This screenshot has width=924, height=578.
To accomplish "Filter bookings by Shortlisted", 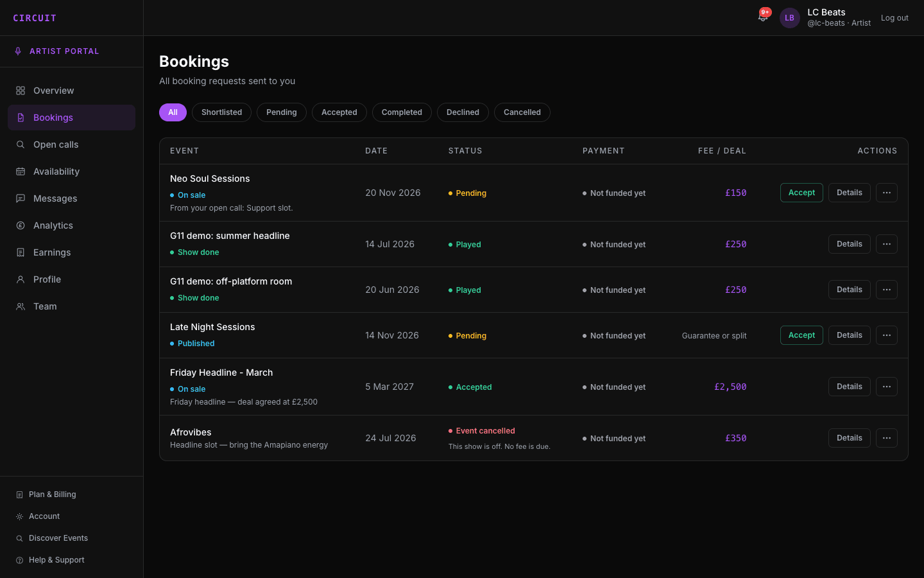I will pyautogui.click(x=221, y=112).
